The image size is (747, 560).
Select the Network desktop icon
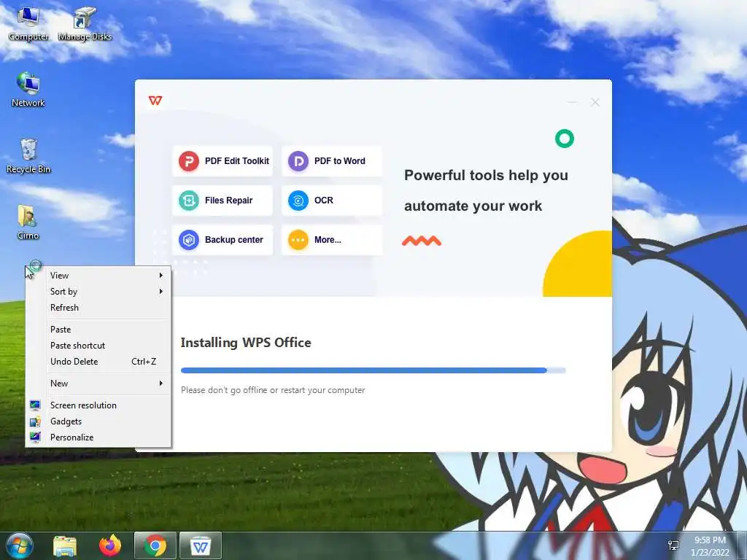(28, 90)
